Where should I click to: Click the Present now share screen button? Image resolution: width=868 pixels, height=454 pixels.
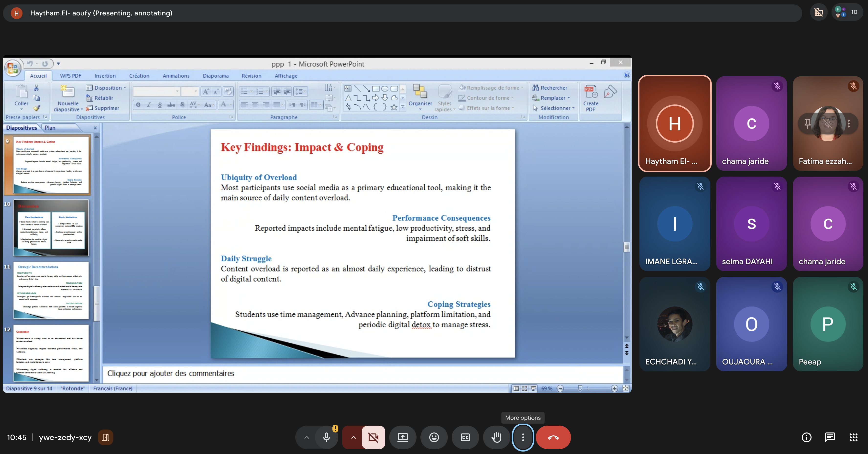pos(403,437)
